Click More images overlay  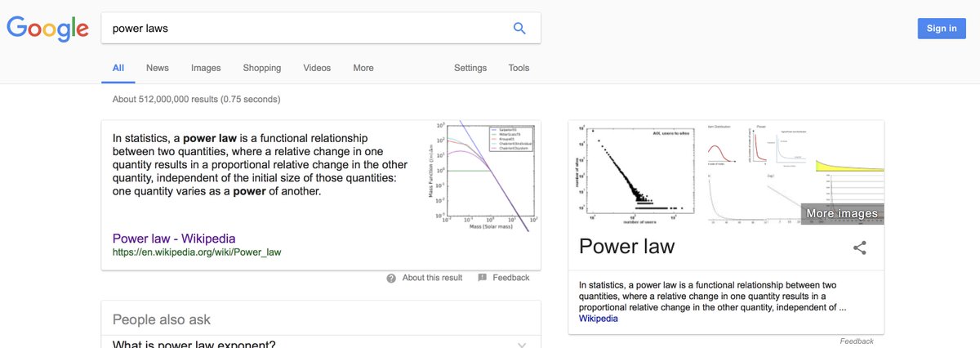pos(842,213)
